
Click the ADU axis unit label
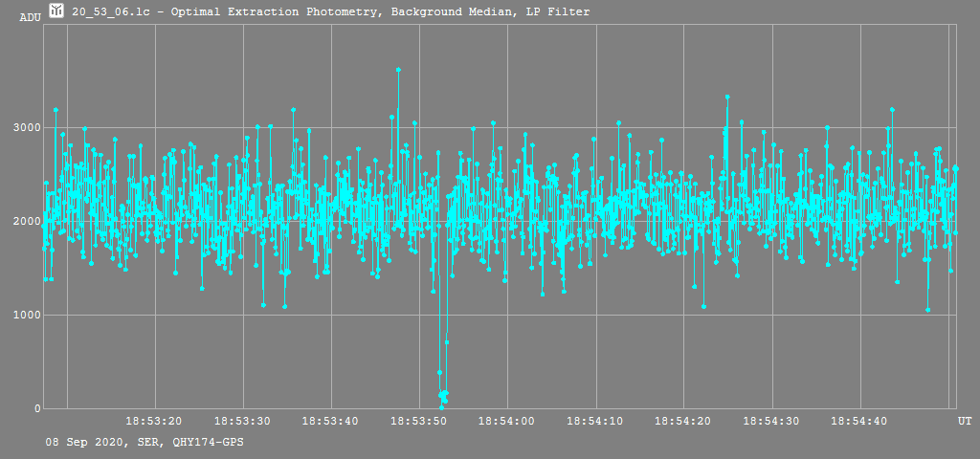click(x=30, y=17)
